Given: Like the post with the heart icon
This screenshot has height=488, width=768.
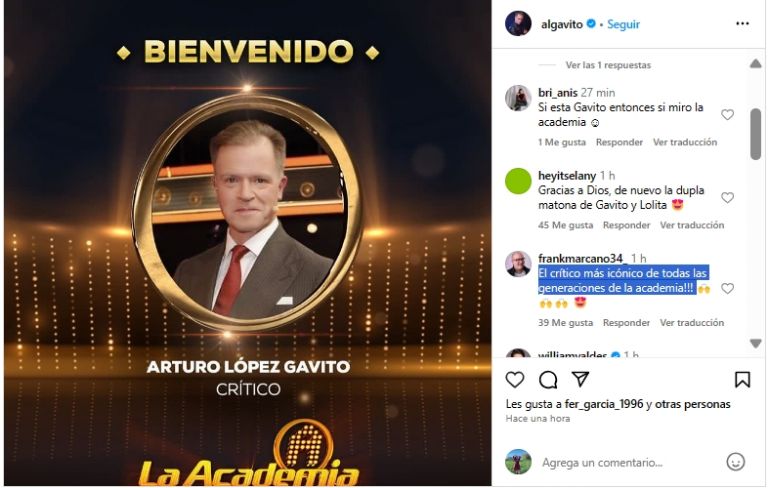Looking at the screenshot, I should point(515,380).
